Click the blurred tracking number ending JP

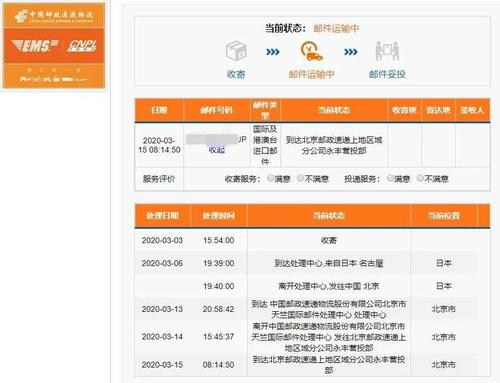pyautogui.click(x=216, y=139)
